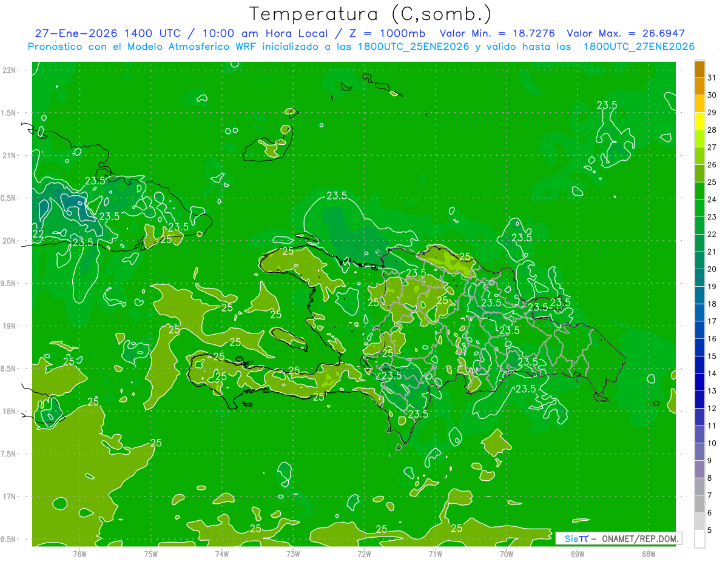This screenshot has width=728, height=562.
Task: Select the date text '27-Ene-2026 1400 UTC'
Action: tap(107, 33)
